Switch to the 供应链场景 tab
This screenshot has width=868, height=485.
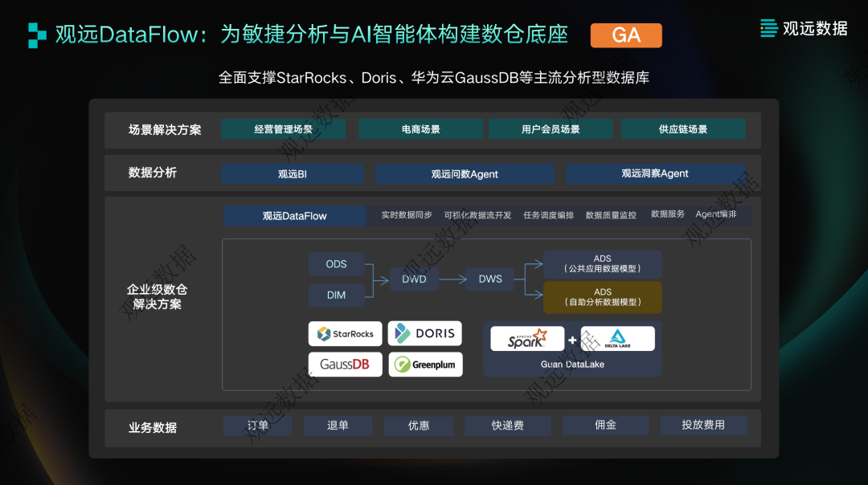point(683,128)
